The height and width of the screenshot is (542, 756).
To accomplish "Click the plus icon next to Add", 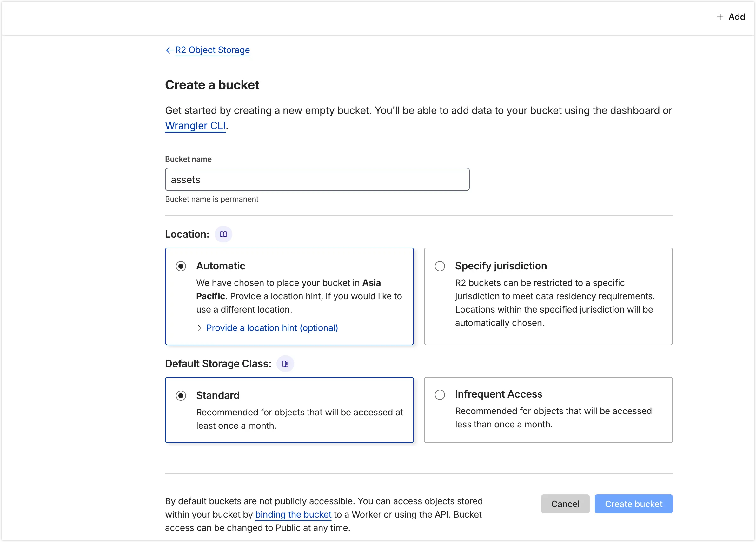I will pyautogui.click(x=720, y=17).
